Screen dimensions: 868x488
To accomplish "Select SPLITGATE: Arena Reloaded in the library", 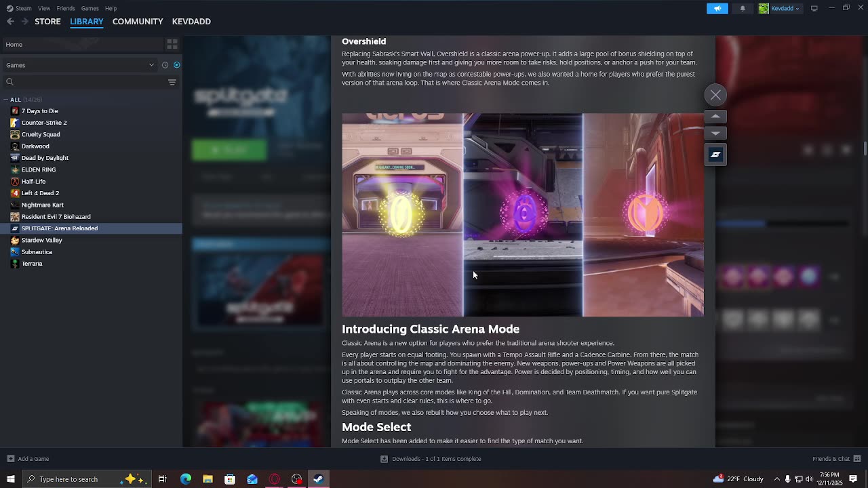I will (x=91, y=228).
